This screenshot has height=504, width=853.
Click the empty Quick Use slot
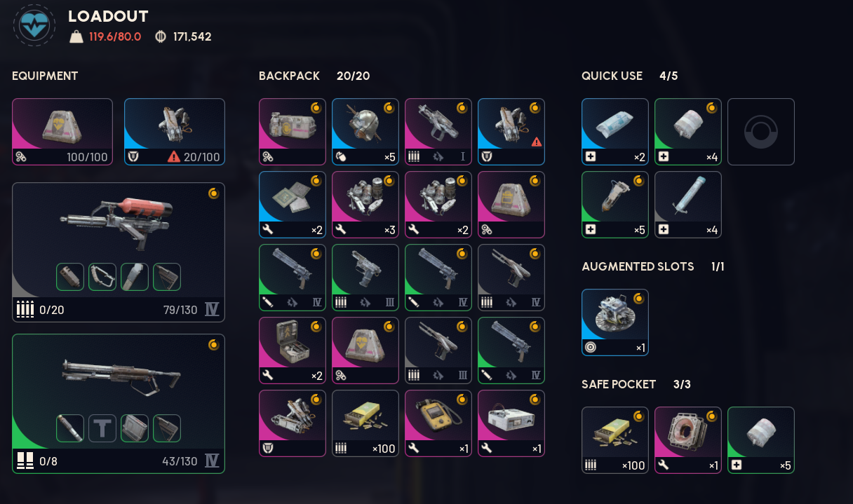click(x=761, y=132)
